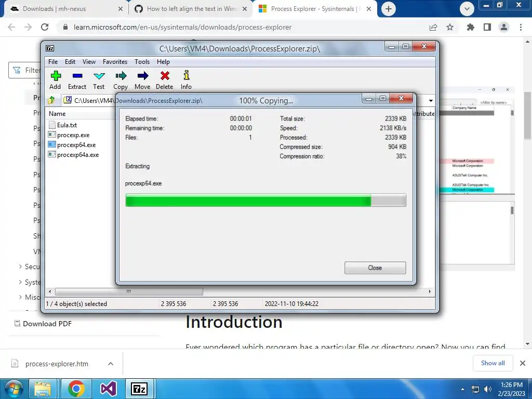The width and height of the screenshot is (532, 399).
Task: Open process-explorer.htm download options chevron
Action: [111, 364]
